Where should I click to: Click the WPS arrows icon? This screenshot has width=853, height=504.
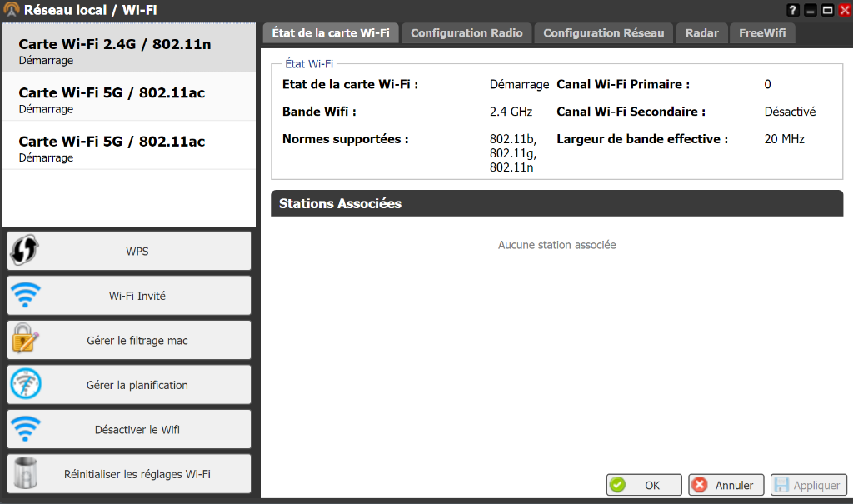(25, 250)
